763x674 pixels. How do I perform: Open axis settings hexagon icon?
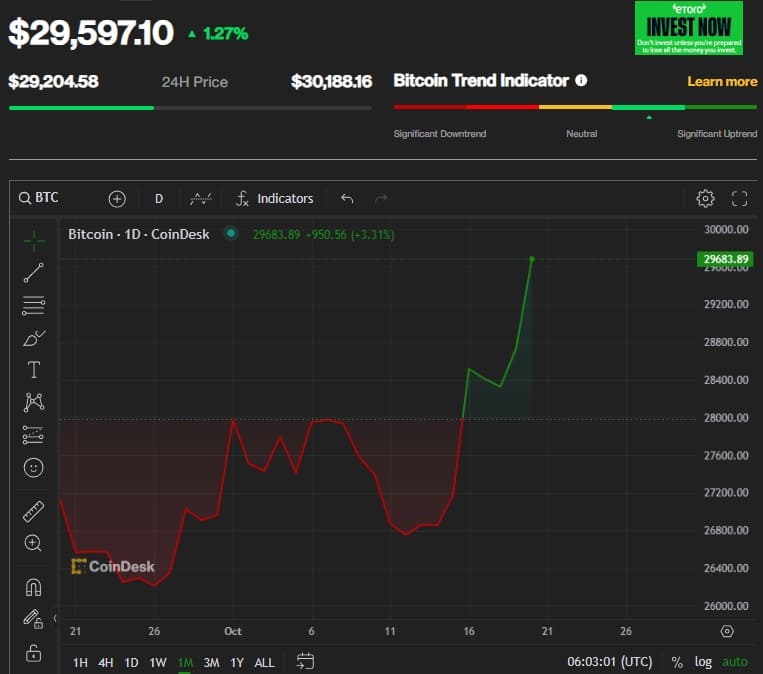(727, 631)
